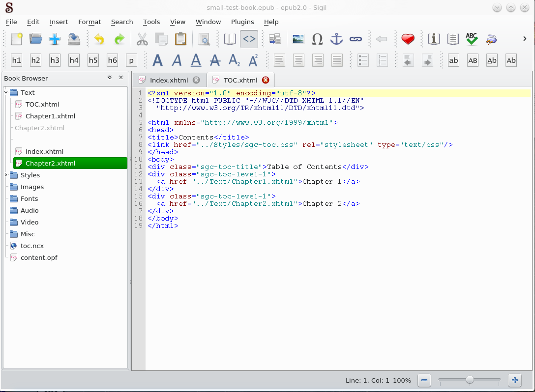
Task: Float the Book Browser panel with the diamond button
Action: coord(110,78)
